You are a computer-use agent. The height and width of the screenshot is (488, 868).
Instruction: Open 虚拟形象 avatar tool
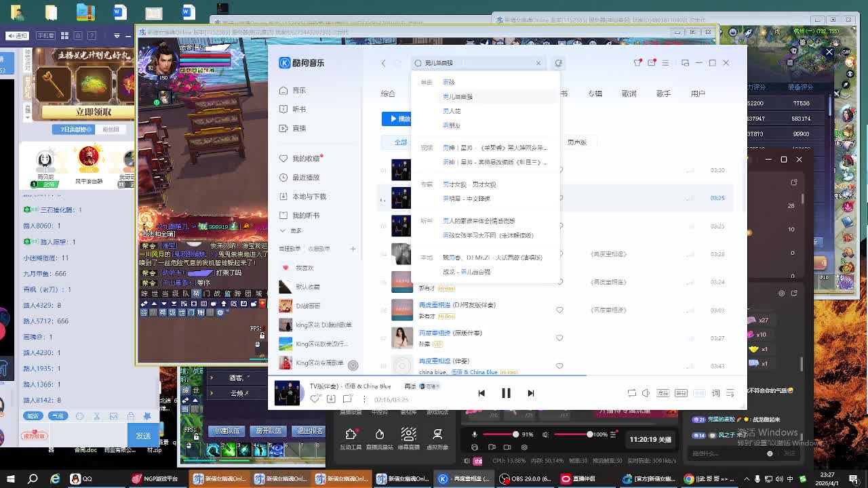click(437, 439)
